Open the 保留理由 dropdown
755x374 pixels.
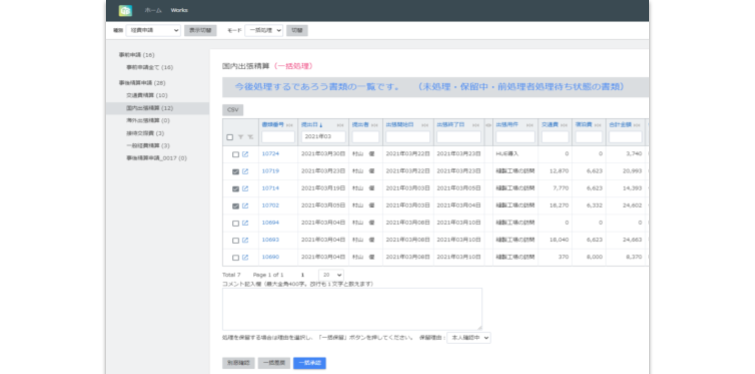click(469, 338)
